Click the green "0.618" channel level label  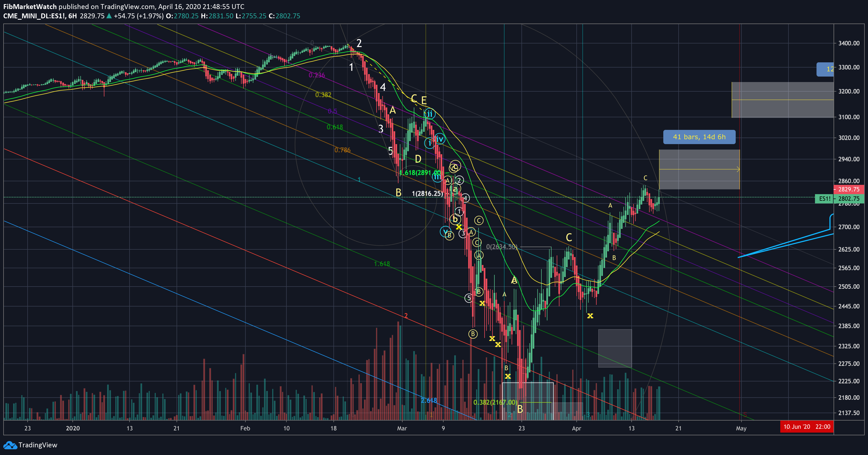point(335,127)
